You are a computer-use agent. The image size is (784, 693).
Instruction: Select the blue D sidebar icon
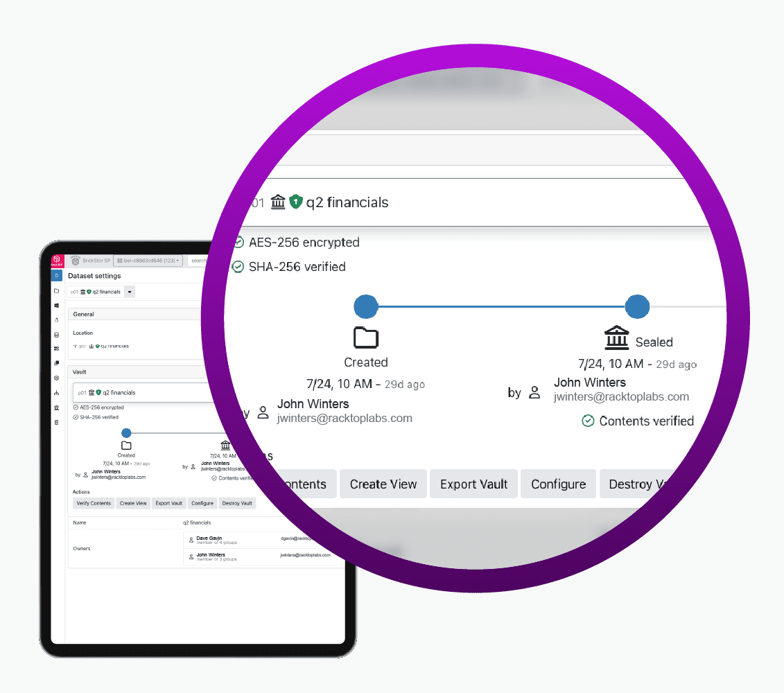click(x=57, y=276)
